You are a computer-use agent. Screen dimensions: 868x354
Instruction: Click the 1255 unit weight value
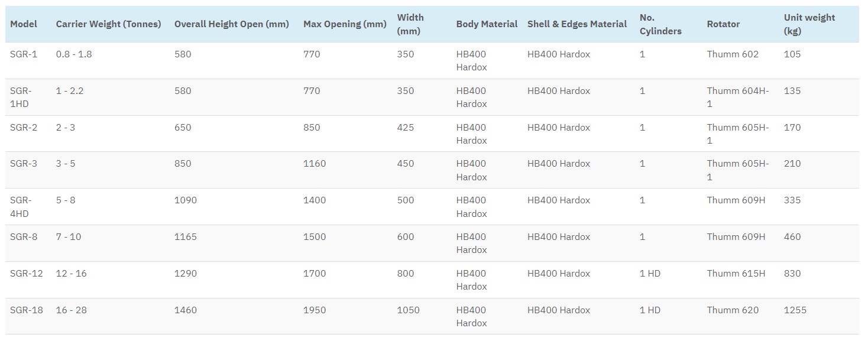coord(795,310)
